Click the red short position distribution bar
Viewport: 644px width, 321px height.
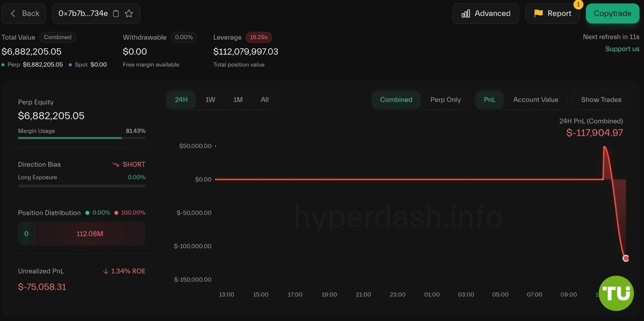pos(90,234)
